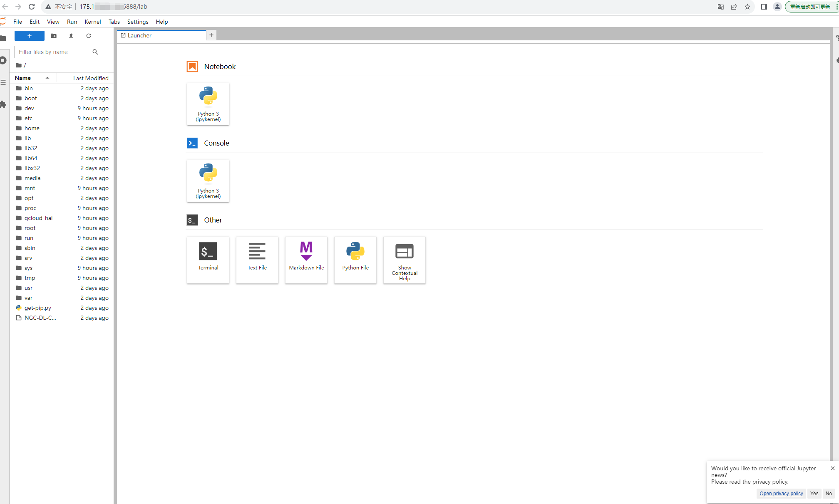Click the Open privacy policy link
Screen dimensions: 839x504
pos(781,493)
